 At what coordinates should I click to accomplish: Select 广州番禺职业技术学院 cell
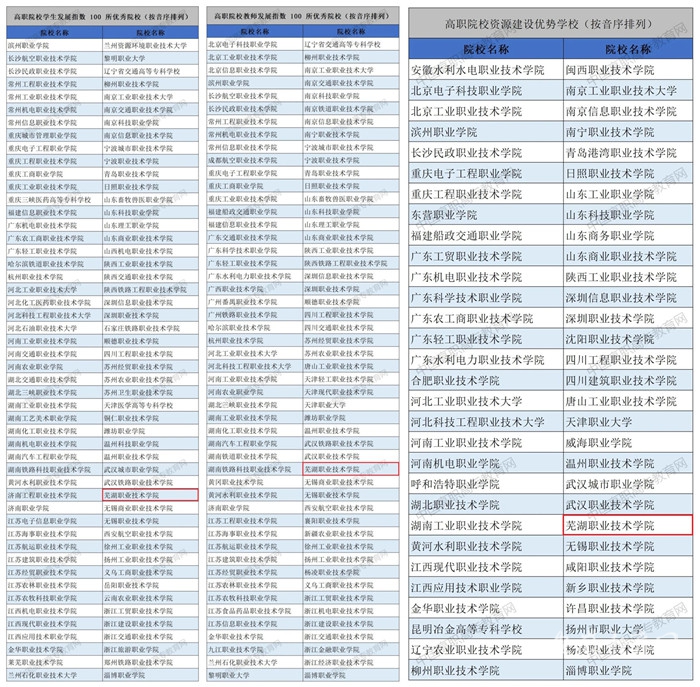(x=255, y=302)
